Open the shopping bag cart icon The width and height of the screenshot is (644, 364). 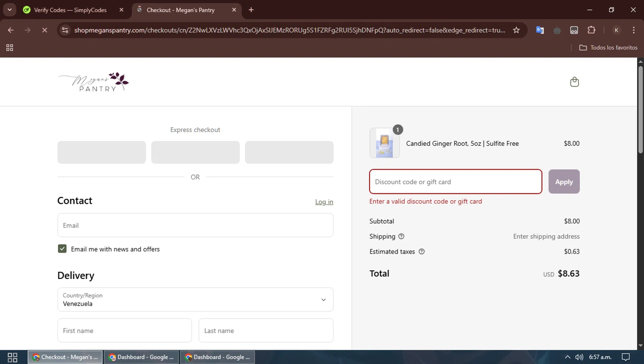pos(574,82)
